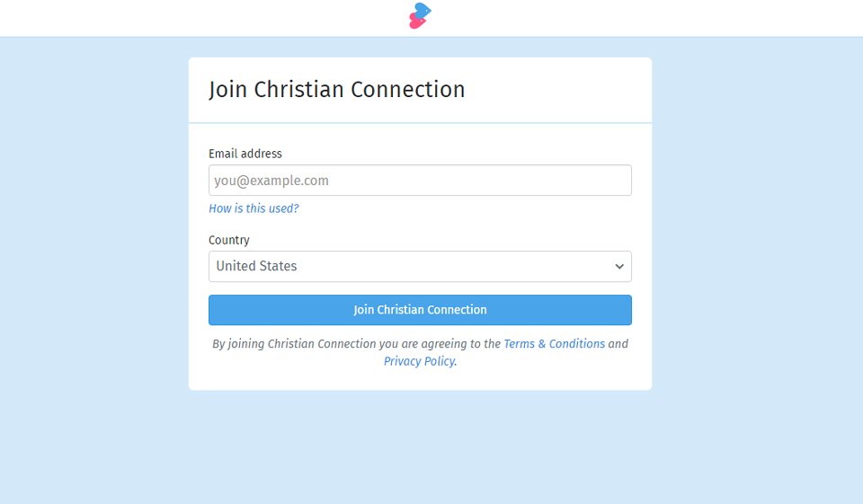Open the "How is this used?" link

[x=254, y=208]
